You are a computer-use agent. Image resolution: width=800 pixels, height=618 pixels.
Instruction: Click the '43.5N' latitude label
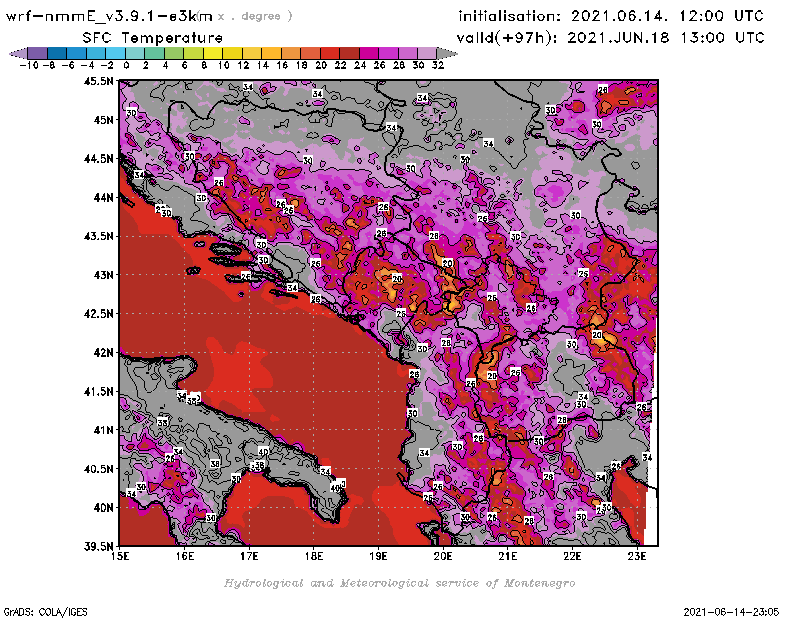[98, 236]
